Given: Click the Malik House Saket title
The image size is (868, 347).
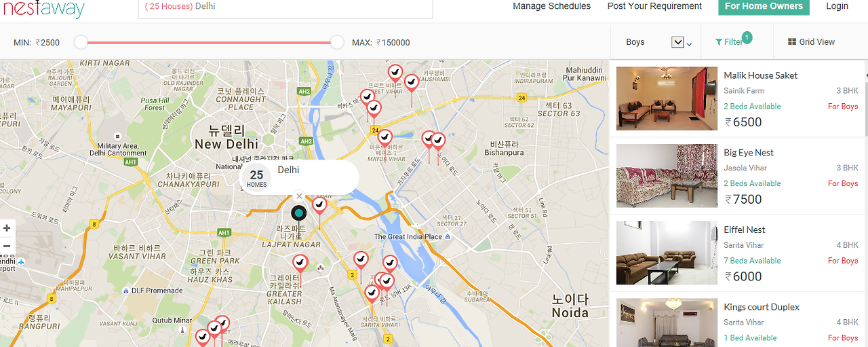Looking at the screenshot, I should (760, 75).
